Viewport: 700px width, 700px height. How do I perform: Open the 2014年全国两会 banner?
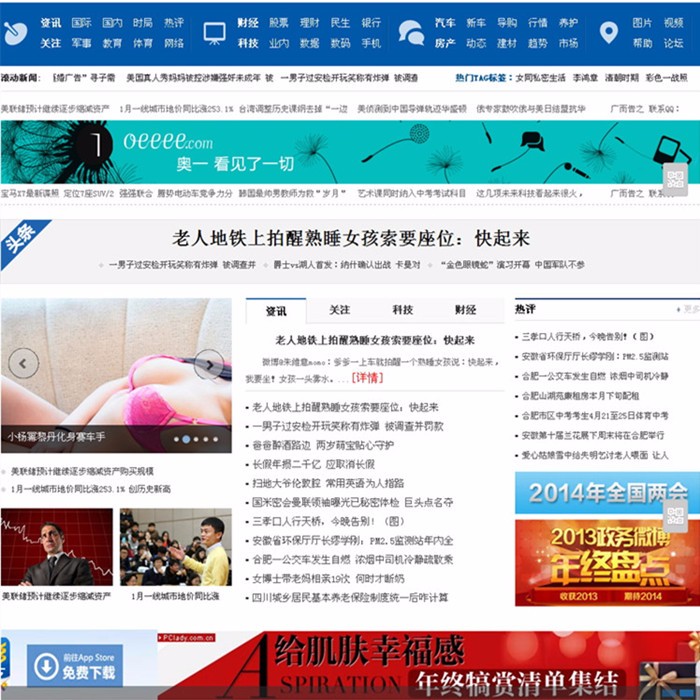(607, 493)
